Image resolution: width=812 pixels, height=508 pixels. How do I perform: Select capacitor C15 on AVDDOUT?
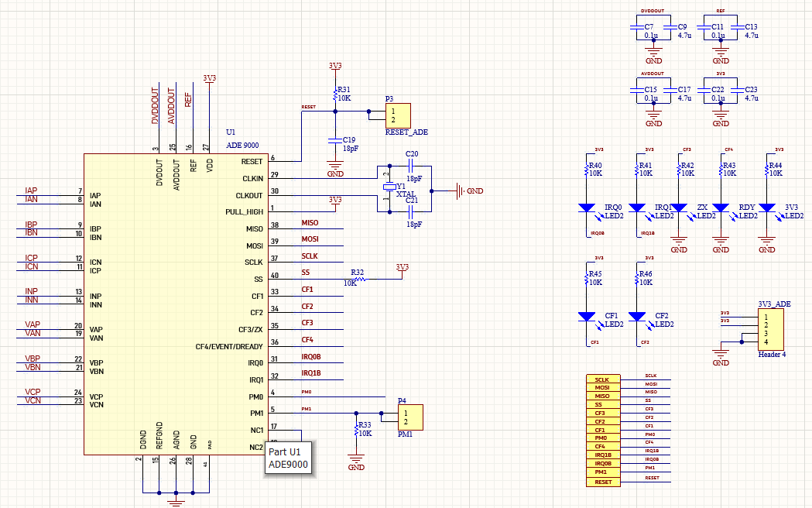click(637, 90)
